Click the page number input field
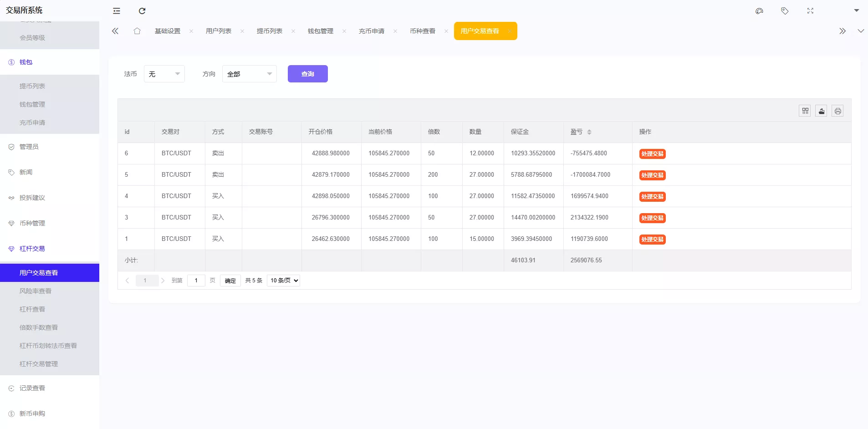This screenshot has height=429, width=868. tap(196, 281)
